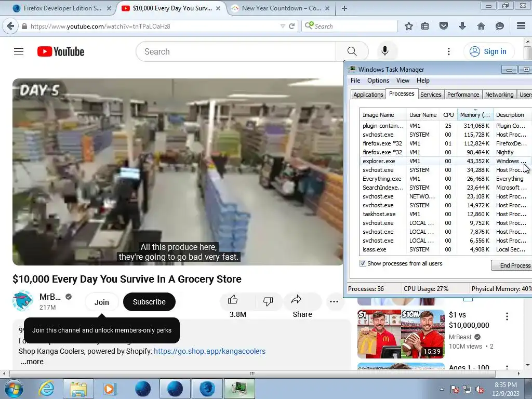Screen dimensions: 532x399
Task: Click the YouTube search magnifier button
Action: [352, 51]
